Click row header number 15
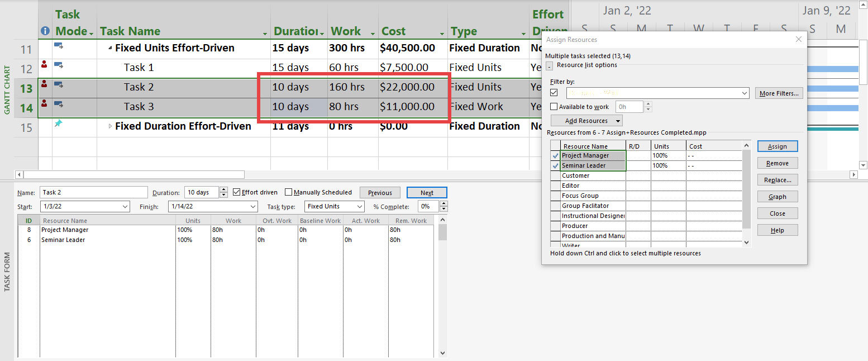868x361 pixels. click(x=26, y=127)
